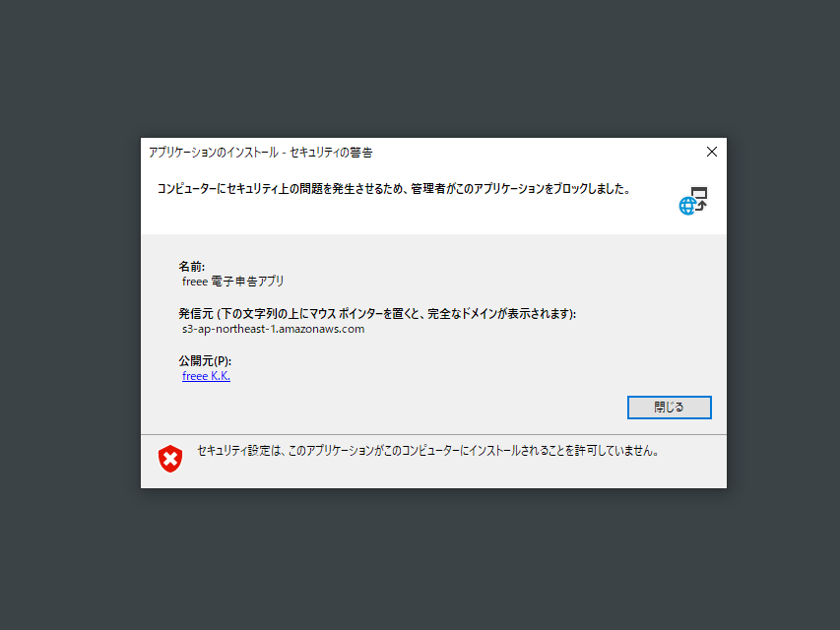The width and height of the screenshot is (840, 630).
Task: Click the アプリケーションのインストール part of the title
Action: tap(214, 153)
